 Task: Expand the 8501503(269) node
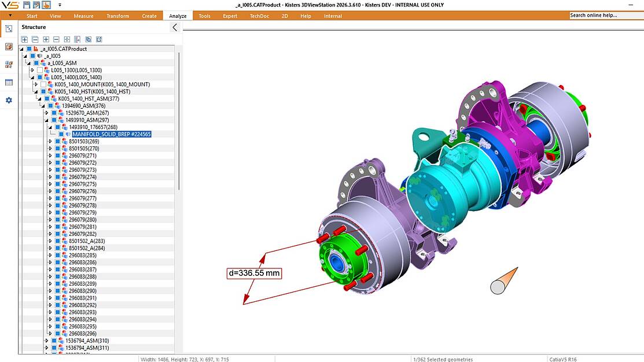pyautogui.click(x=50, y=141)
